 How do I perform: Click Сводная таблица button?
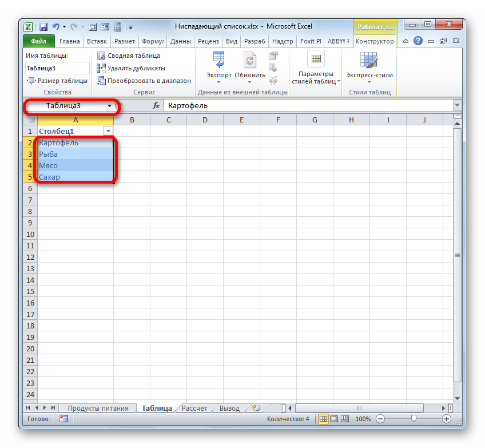129,55
